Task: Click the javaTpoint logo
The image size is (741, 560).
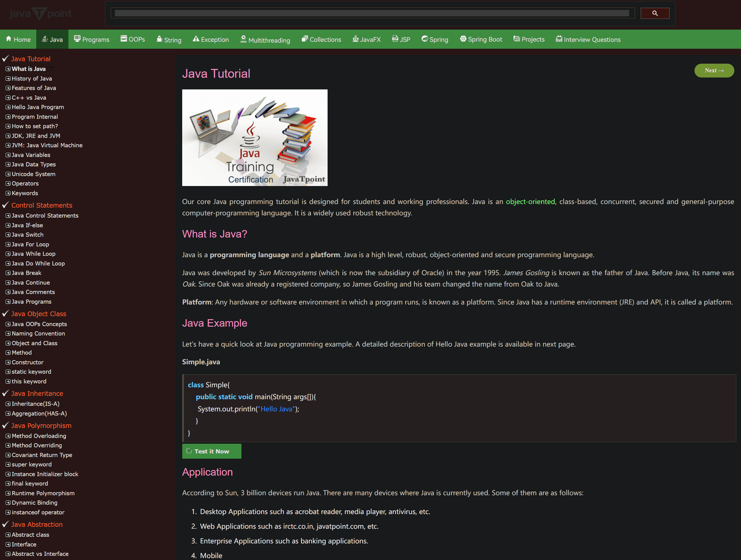Action: 40,13
